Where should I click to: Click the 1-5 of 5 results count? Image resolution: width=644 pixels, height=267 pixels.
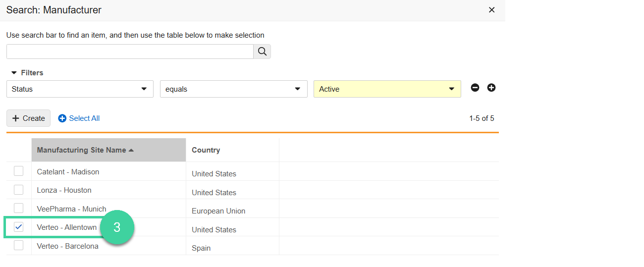[482, 118]
